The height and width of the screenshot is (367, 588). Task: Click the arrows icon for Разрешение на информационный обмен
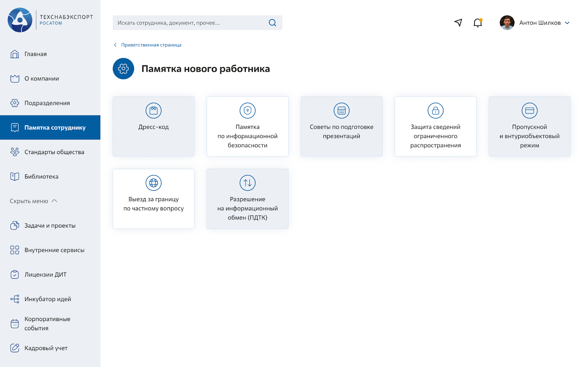pyautogui.click(x=247, y=183)
